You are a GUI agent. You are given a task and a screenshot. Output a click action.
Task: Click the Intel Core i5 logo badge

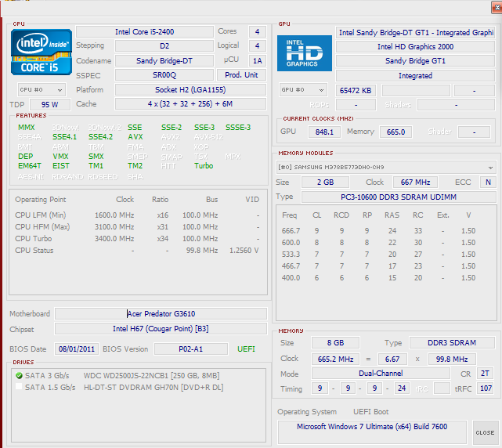tap(42, 52)
